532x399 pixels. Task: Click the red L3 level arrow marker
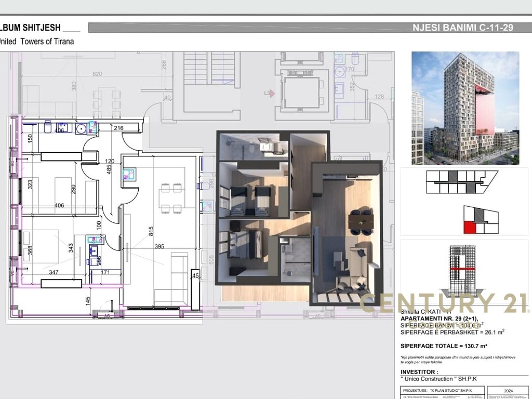pos(269,93)
